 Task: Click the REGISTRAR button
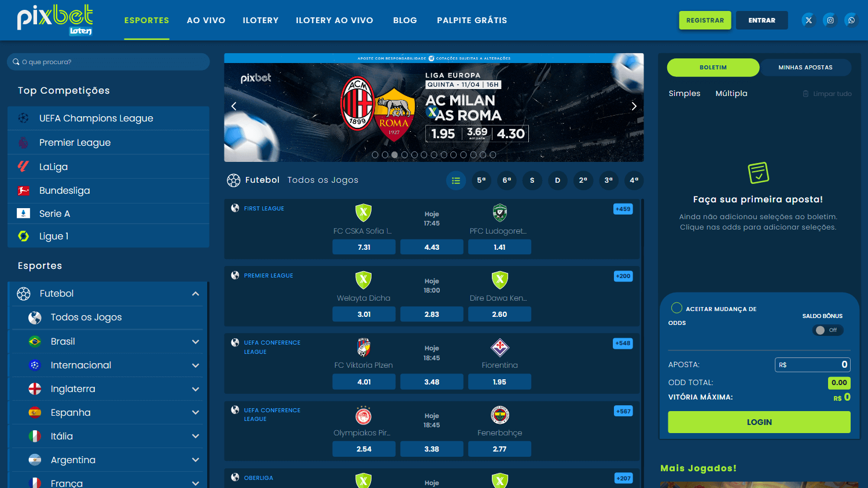(x=705, y=20)
